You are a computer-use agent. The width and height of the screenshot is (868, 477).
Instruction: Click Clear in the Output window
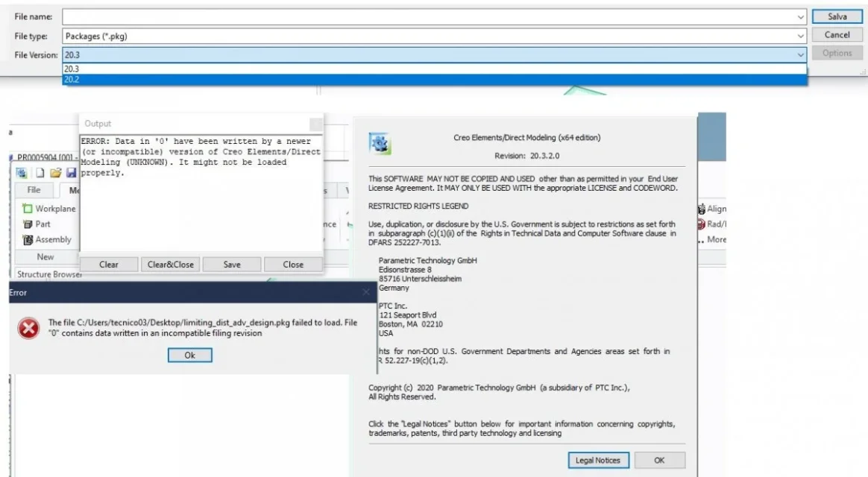[109, 265]
